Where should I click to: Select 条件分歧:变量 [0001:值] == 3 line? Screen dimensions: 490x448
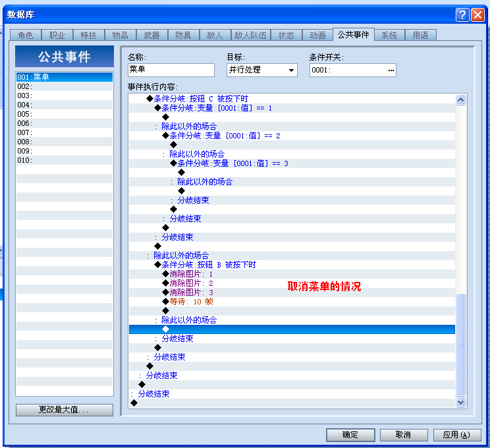tap(292, 163)
